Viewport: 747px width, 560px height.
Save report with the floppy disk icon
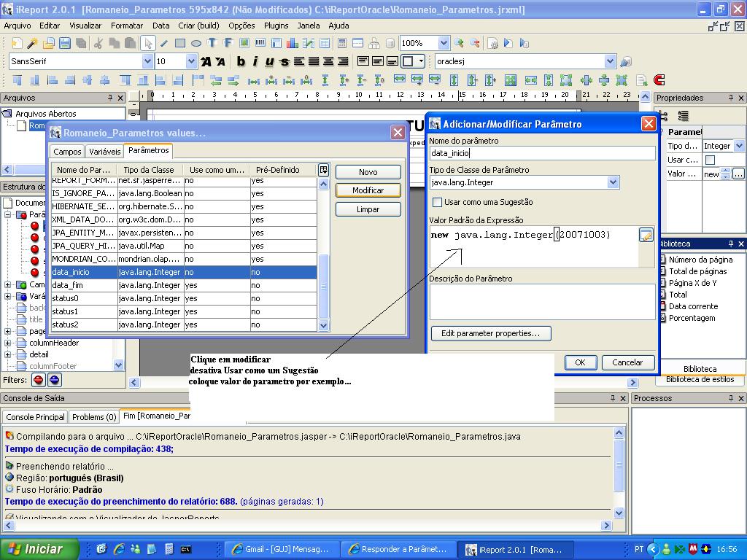(x=65, y=43)
